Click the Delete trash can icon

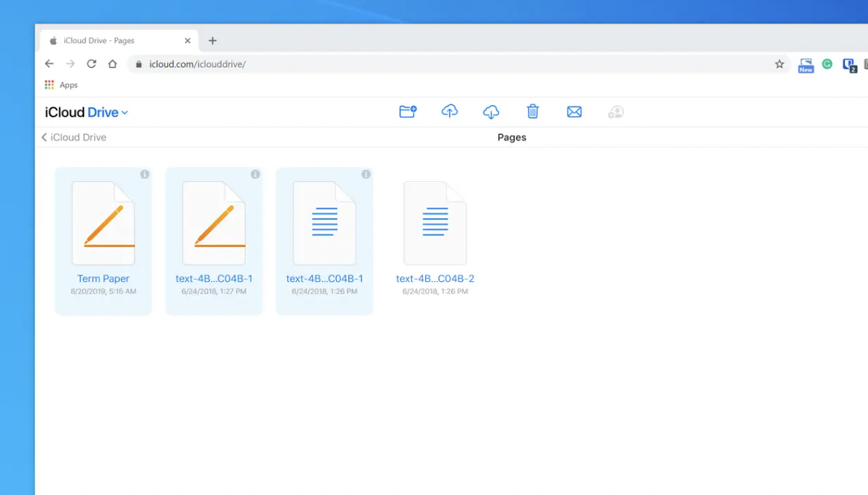coord(532,112)
